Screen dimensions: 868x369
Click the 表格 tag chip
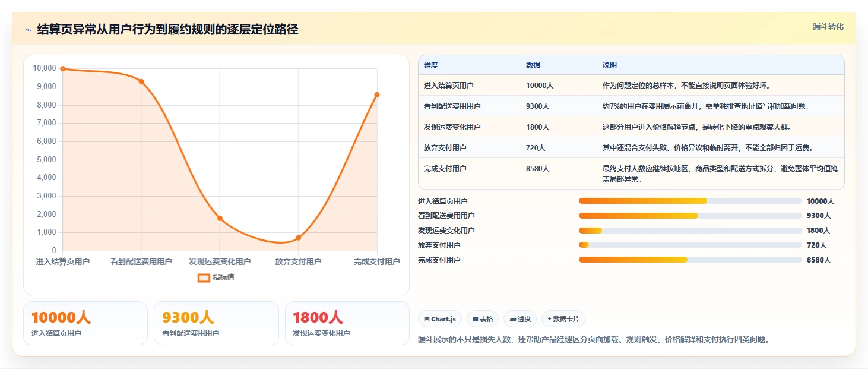(x=483, y=319)
